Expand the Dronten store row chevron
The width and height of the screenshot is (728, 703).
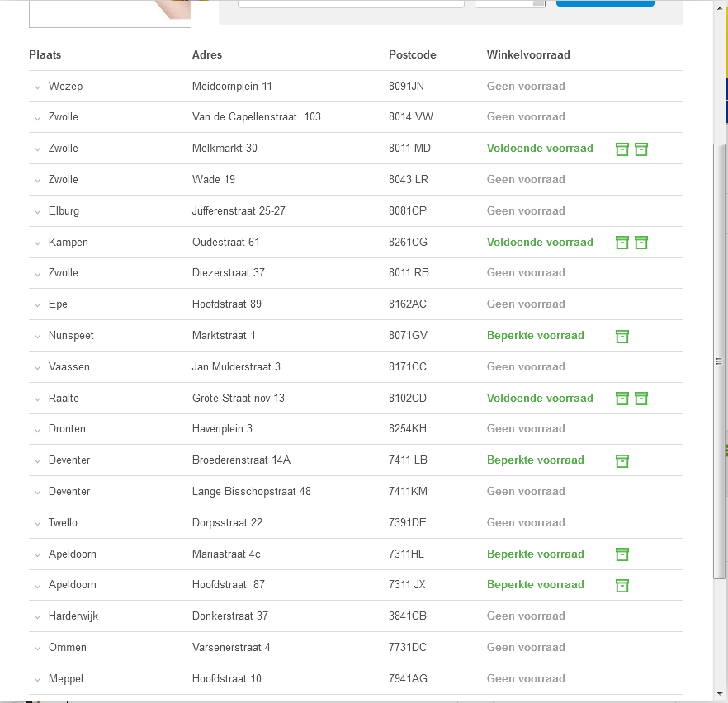click(37, 430)
